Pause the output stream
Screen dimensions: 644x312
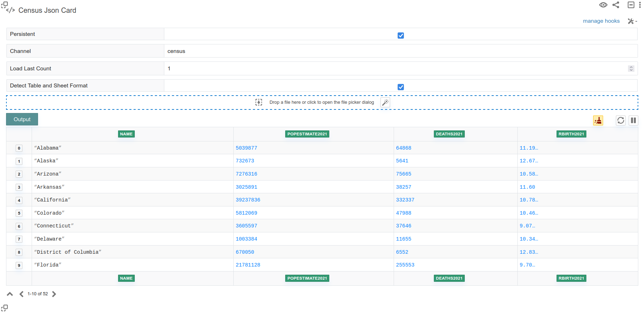[633, 120]
